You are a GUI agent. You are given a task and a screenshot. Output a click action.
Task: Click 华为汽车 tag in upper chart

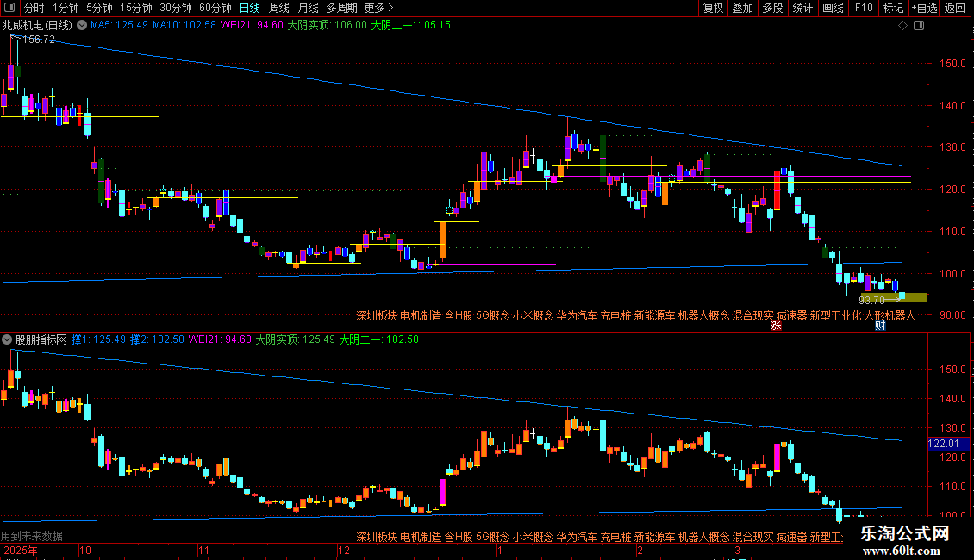(577, 316)
